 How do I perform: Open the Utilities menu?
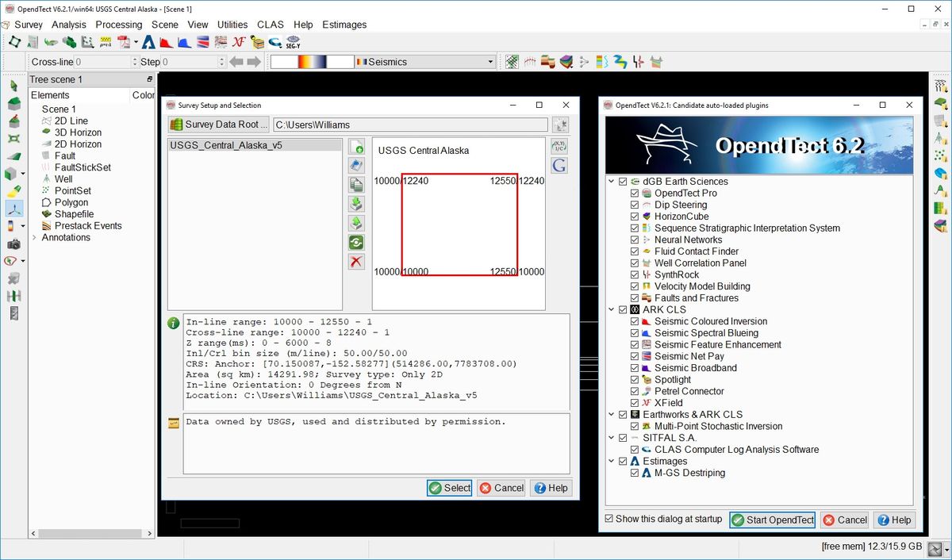coord(232,25)
